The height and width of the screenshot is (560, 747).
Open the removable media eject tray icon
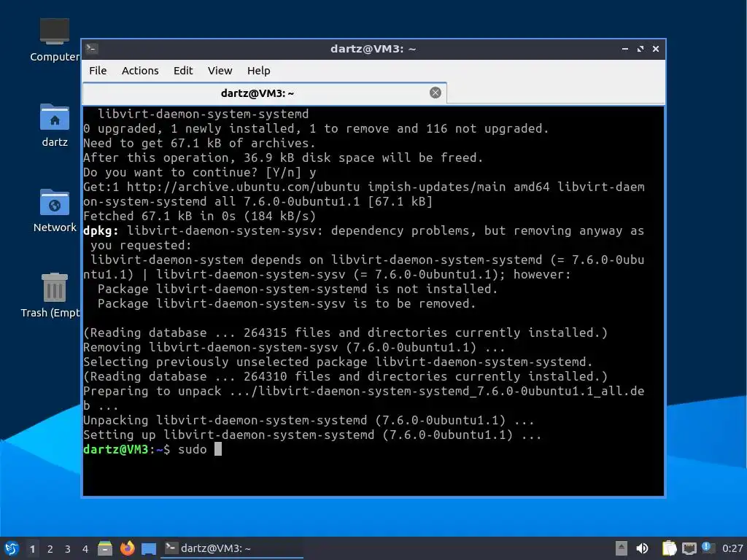tap(622, 548)
